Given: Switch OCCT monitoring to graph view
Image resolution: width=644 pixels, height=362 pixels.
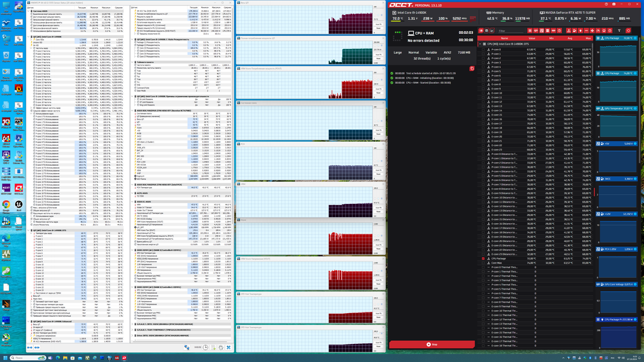Looking at the screenshot, I should click(x=492, y=31).
